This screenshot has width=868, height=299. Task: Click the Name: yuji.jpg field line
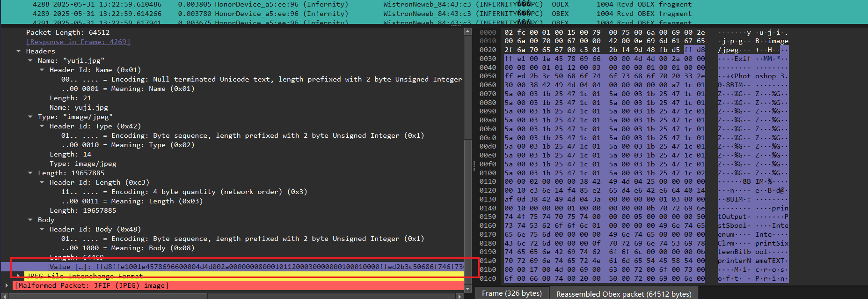click(79, 107)
